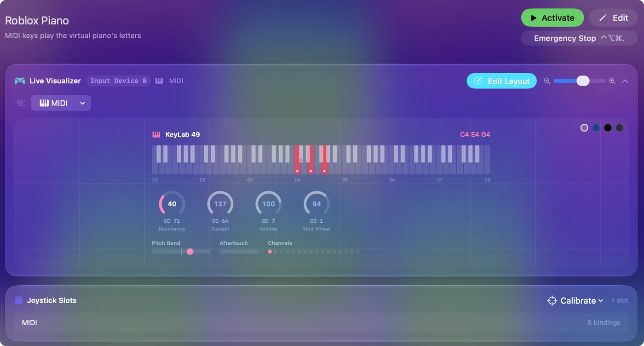Click the C5 octave label
644x346 pixels.
345,180
